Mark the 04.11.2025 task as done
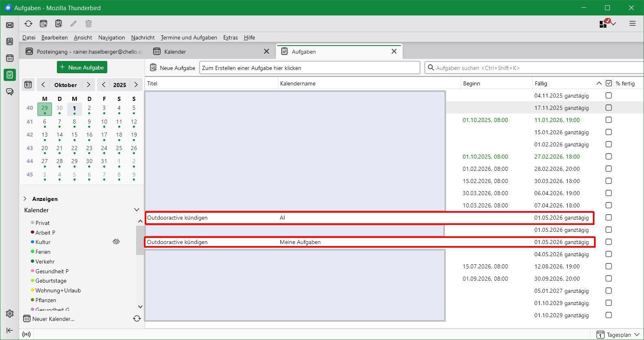 click(608, 96)
